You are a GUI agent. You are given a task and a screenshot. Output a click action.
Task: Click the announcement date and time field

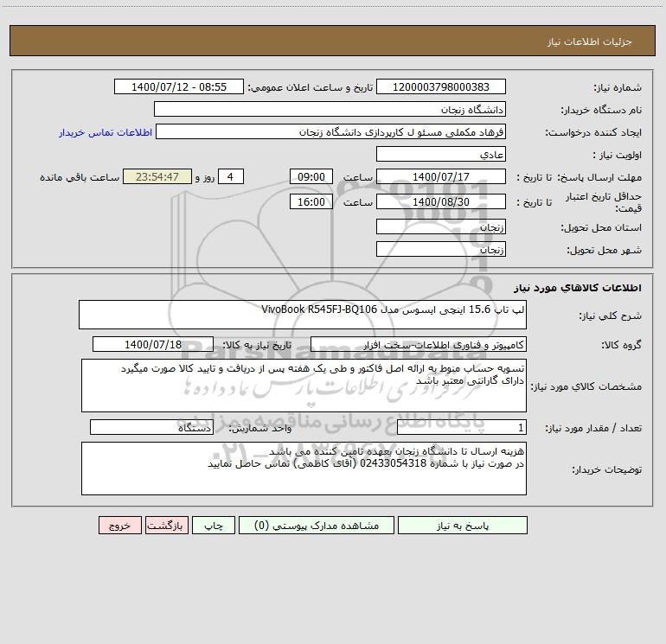click(179, 86)
